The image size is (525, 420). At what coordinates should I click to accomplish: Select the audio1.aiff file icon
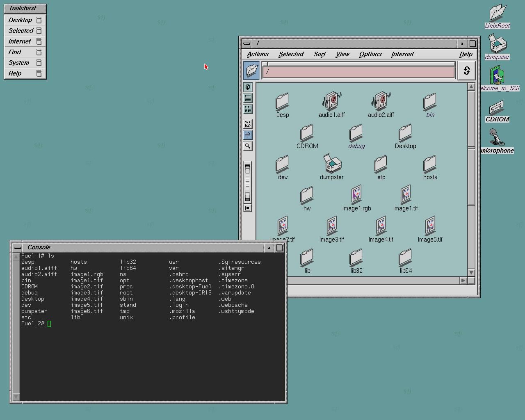point(332,105)
